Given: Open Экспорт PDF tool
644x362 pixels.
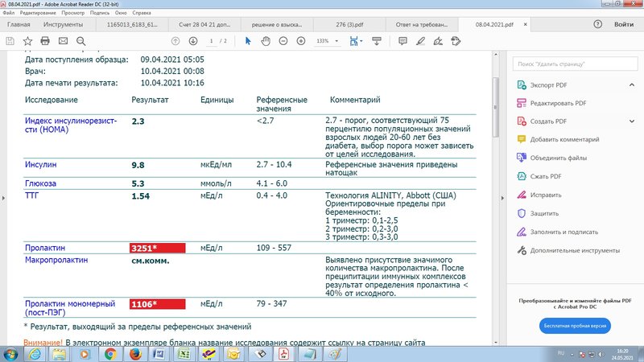Looking at the screenshot, I should click(548, 85).
